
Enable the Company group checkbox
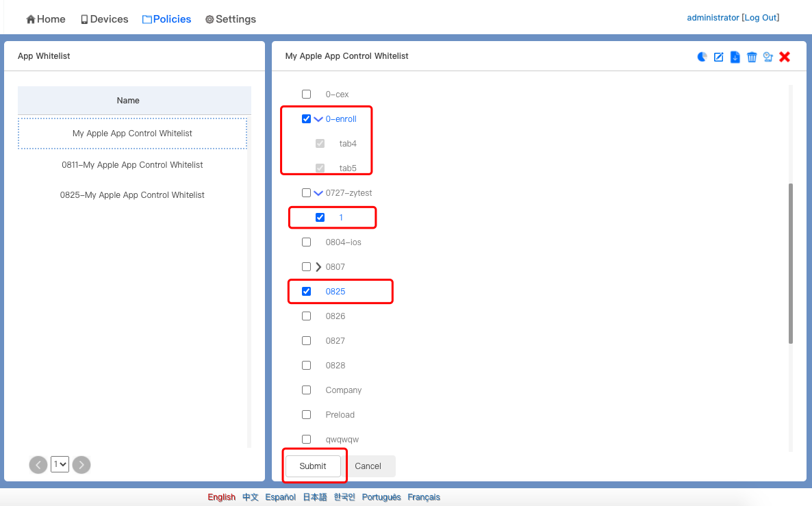(x=306, y=390)
